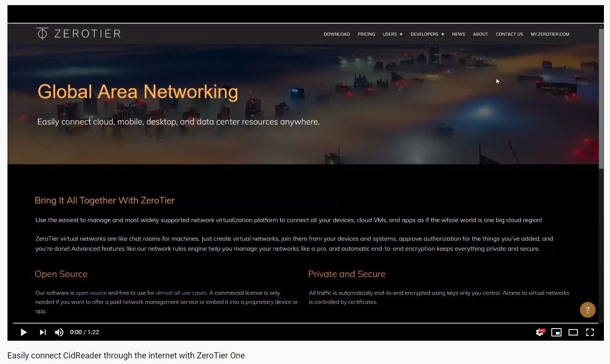Open the PRICING page

(x=366, y=34)
